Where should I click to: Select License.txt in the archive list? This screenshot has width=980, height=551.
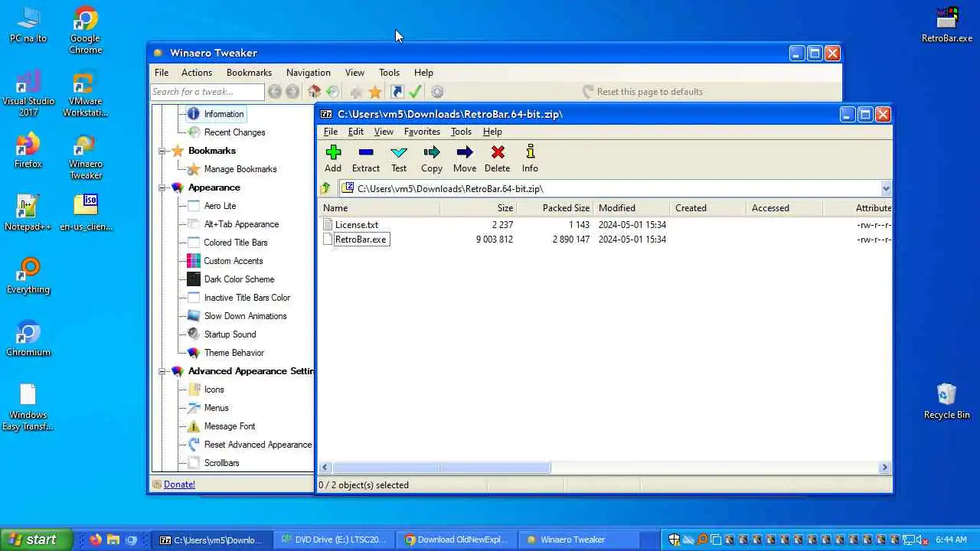tap(357, 225)
